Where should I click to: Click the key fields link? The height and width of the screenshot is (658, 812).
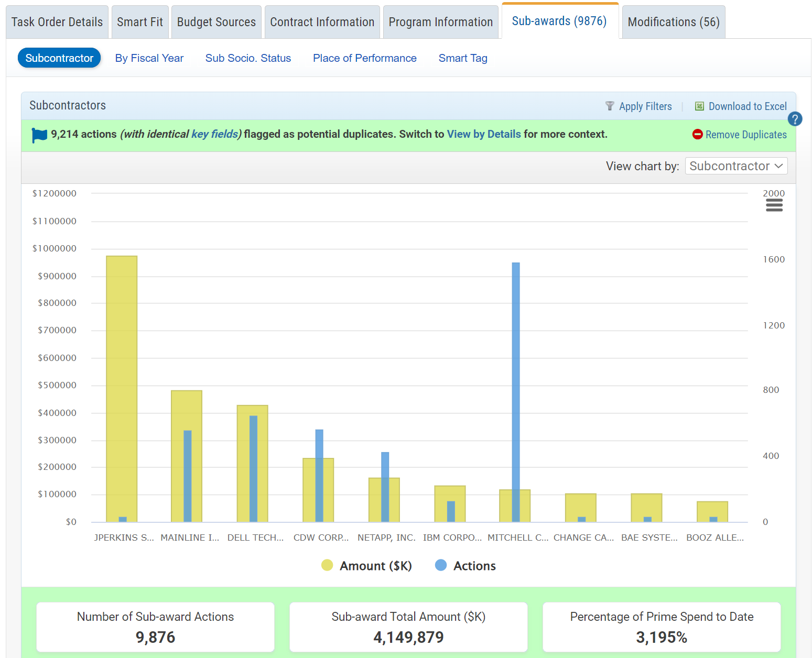tap(215, 134)
